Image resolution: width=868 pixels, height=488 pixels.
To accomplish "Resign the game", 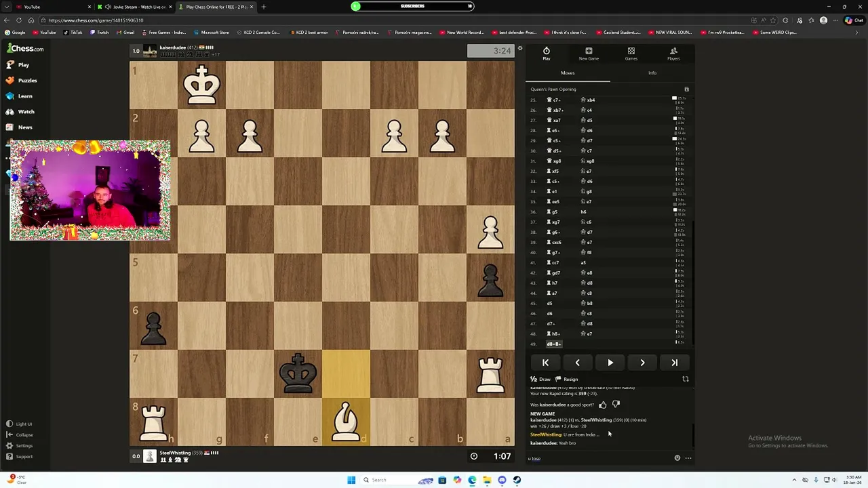I will click(x=567, y=380).
